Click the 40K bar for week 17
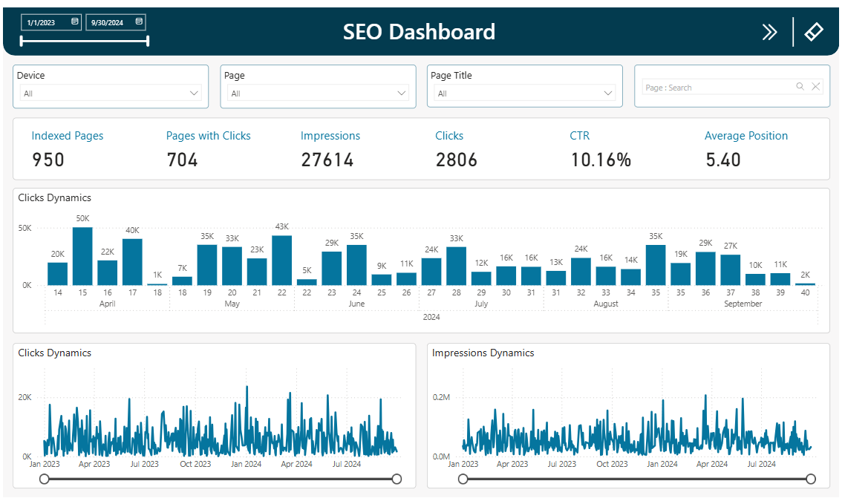Screen dimensions: 845x504 coord(133,262)
